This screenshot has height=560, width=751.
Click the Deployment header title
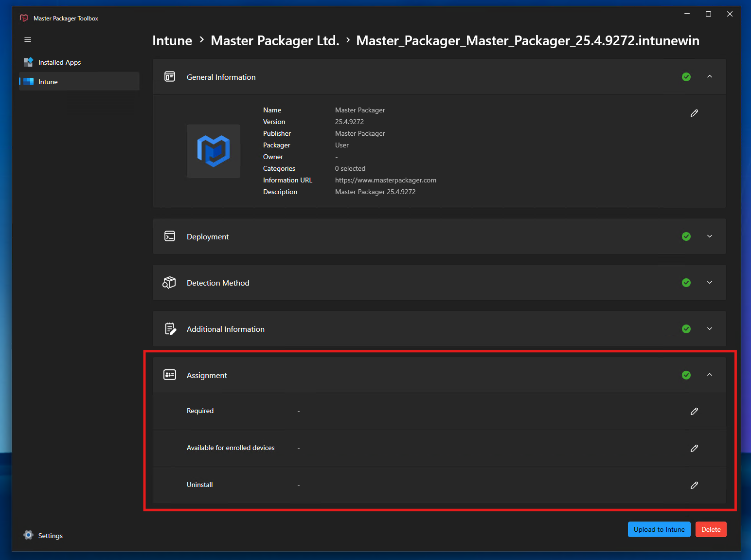click(x=208, y=236)
